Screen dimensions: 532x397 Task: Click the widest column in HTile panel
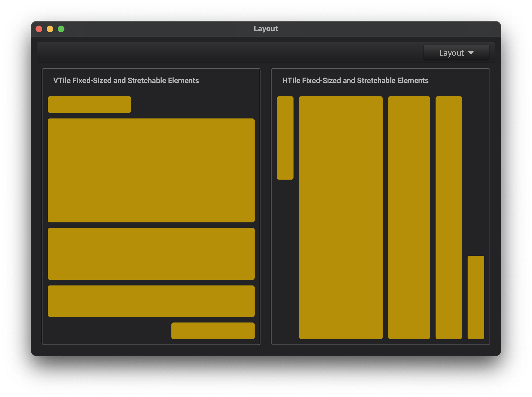(x=341, y=218)
